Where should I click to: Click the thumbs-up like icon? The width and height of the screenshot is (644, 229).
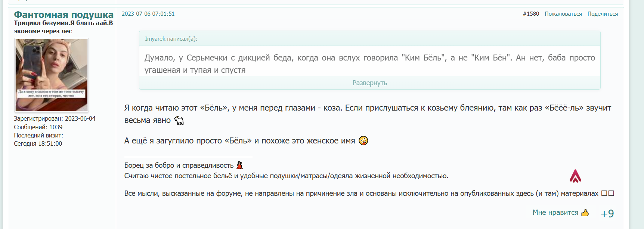click(x=585, y=213)
